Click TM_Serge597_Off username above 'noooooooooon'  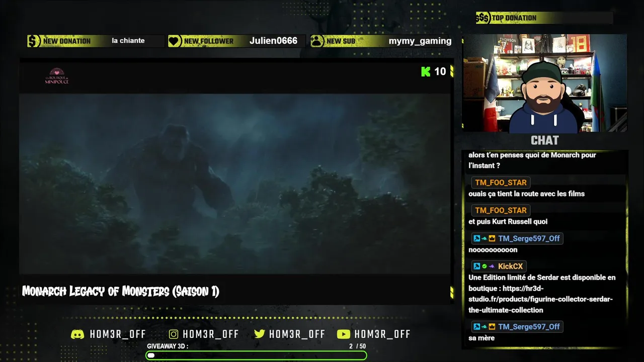tap(529, 239)
